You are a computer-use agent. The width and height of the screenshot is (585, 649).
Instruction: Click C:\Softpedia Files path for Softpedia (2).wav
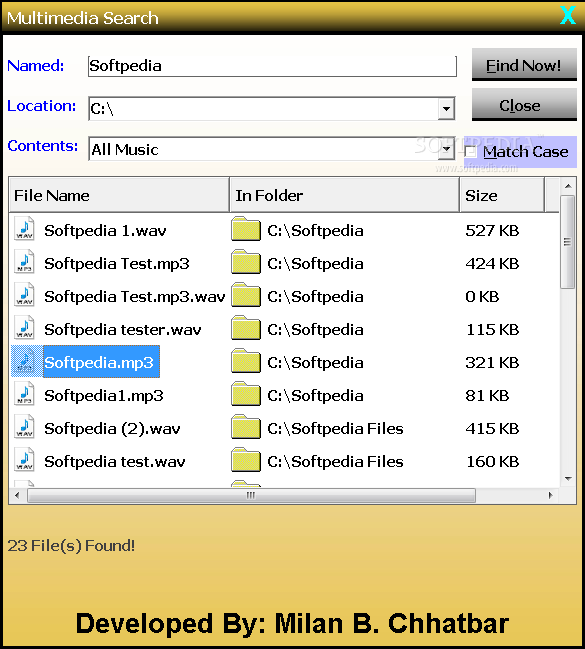(x=335, y=429)
